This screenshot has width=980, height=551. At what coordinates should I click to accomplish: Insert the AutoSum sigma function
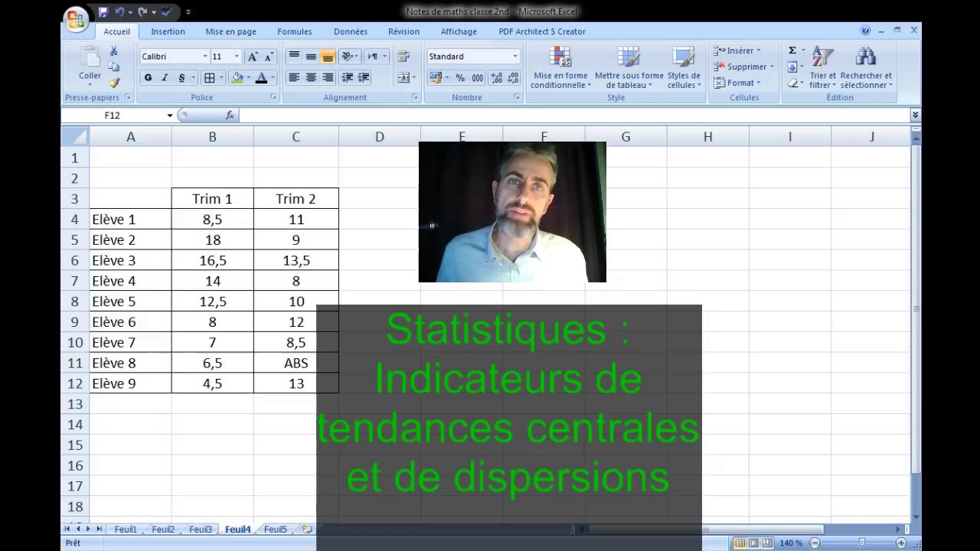click(x=792, y=51)
